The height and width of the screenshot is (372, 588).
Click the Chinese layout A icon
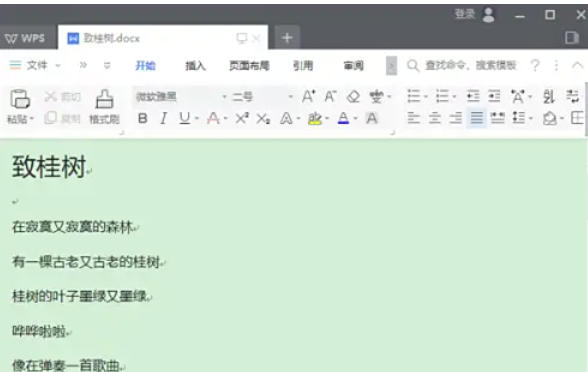518,96
